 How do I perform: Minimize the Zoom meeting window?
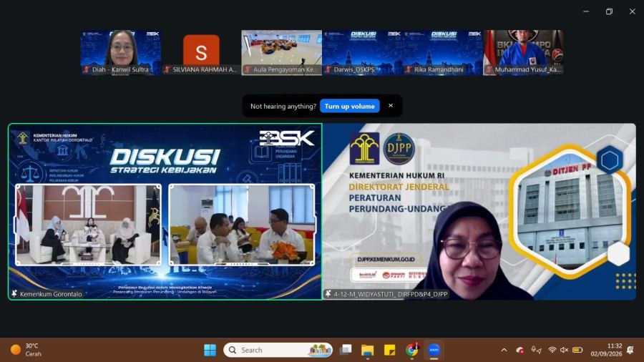tap(586, 11)
